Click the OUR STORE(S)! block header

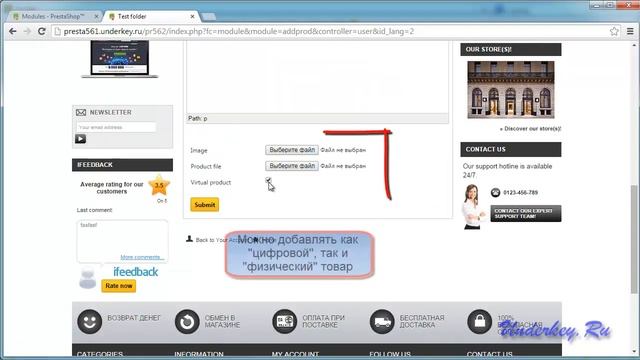pyautogui.click(x=511, y=49)
